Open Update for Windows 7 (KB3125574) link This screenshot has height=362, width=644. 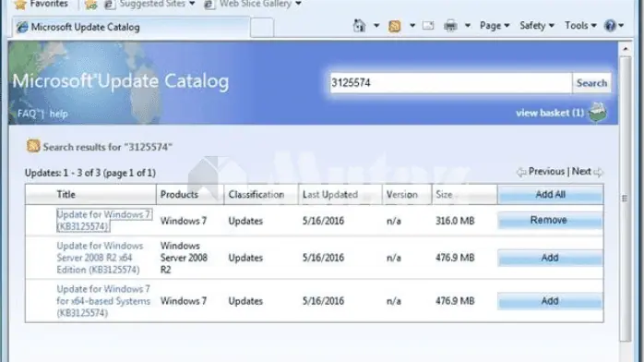(104, 220)
